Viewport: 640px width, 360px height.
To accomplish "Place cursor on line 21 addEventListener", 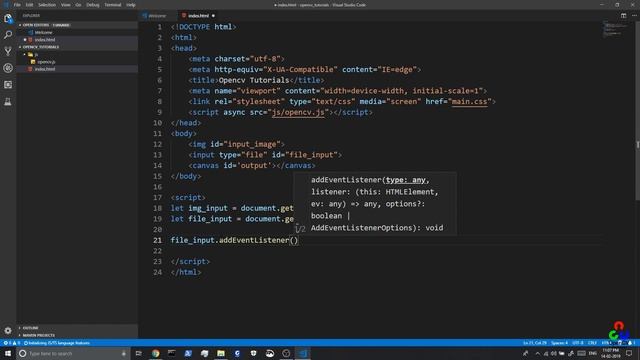I will click(254, 240).
